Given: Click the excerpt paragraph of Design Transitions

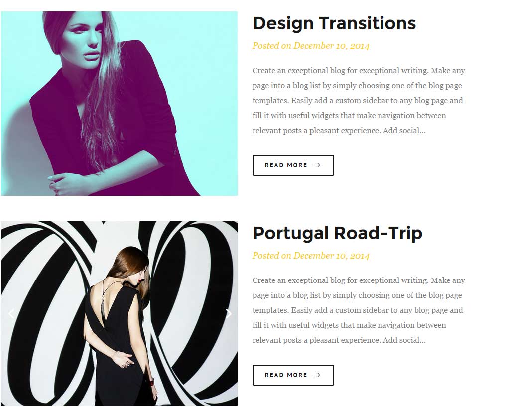Looking at the screenshot, I should click(x=359, y=101).
